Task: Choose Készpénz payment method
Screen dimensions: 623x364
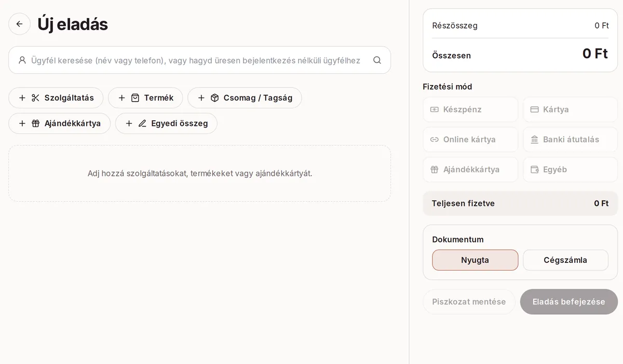Action: tap(470, 109)
